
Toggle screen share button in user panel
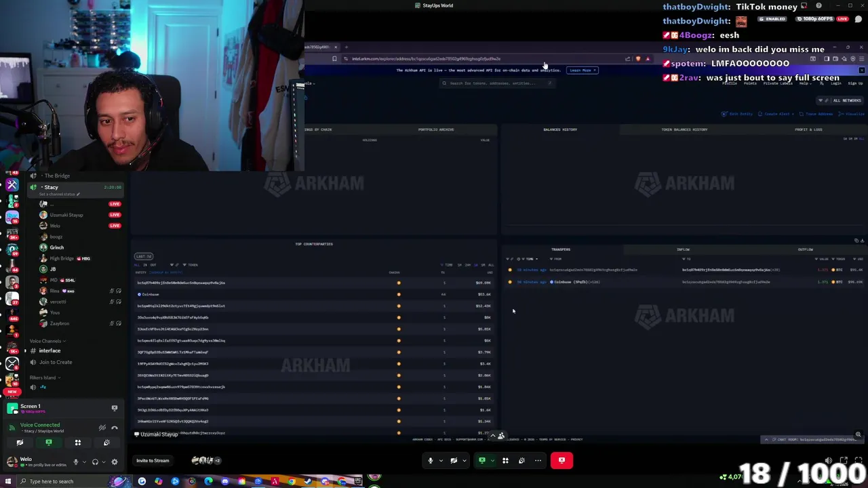click(49, 443)
